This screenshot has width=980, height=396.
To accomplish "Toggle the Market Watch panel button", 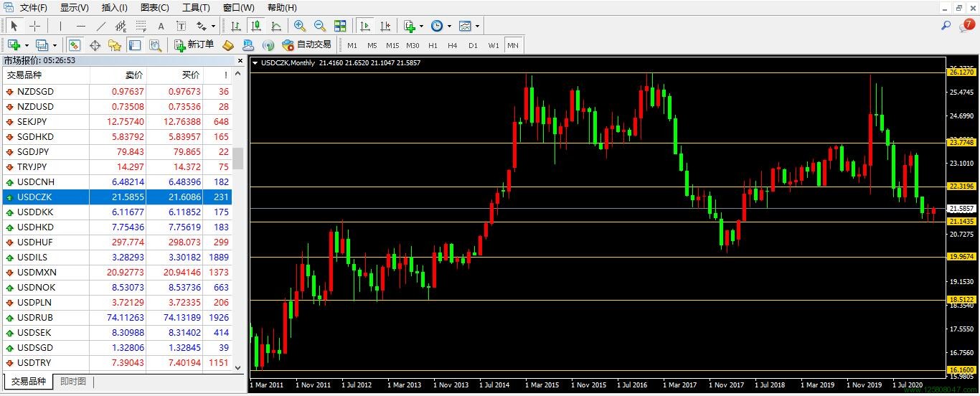I will [x=75, y=45].
